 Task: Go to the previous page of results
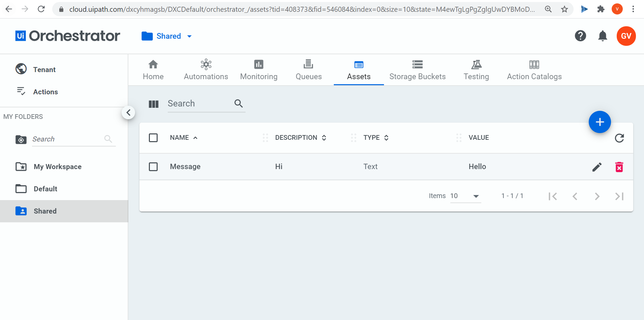(x=575, y=196)
